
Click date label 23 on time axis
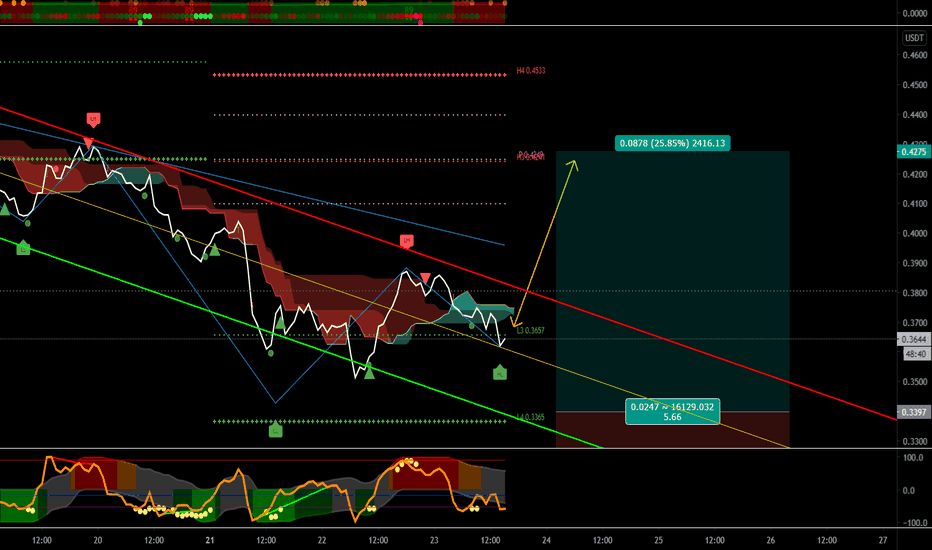coord(434,540)
